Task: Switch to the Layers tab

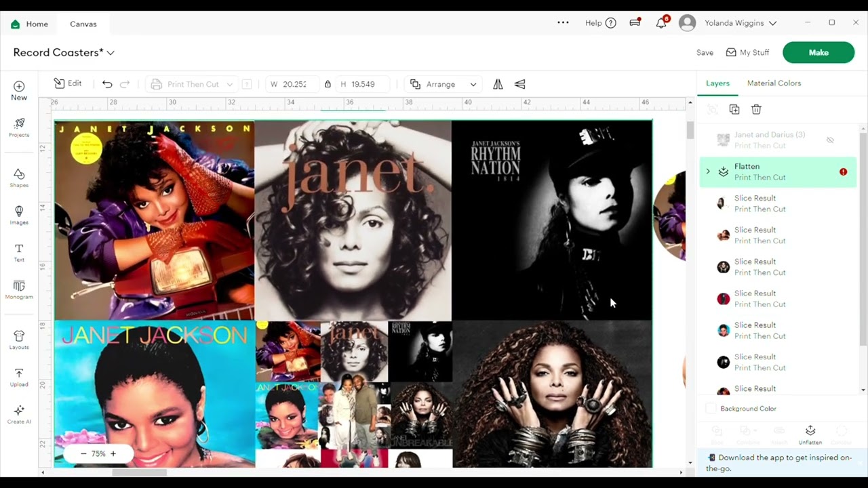Action: point(717,83)
